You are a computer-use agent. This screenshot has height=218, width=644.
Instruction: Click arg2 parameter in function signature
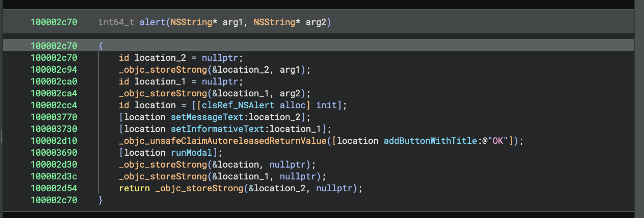pos(316,22)
